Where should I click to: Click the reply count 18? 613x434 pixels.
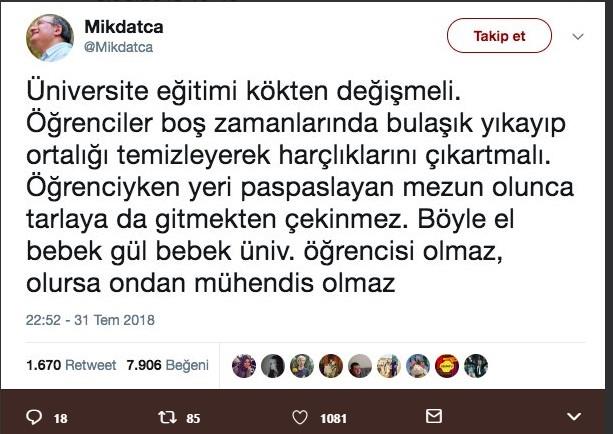click(60, 417)
